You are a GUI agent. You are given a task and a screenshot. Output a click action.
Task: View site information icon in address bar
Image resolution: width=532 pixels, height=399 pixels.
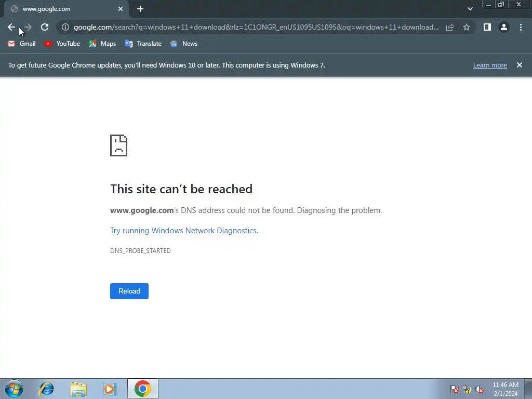point(65,27)
